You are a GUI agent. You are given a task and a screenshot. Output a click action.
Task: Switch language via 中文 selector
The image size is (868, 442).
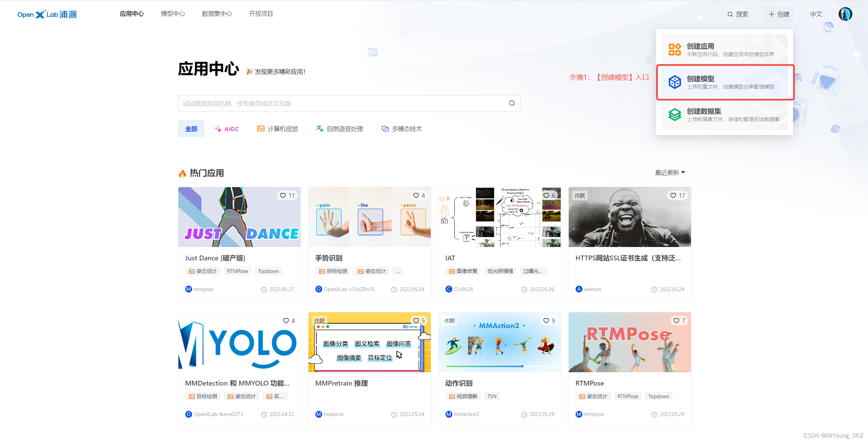coord(816,14)
